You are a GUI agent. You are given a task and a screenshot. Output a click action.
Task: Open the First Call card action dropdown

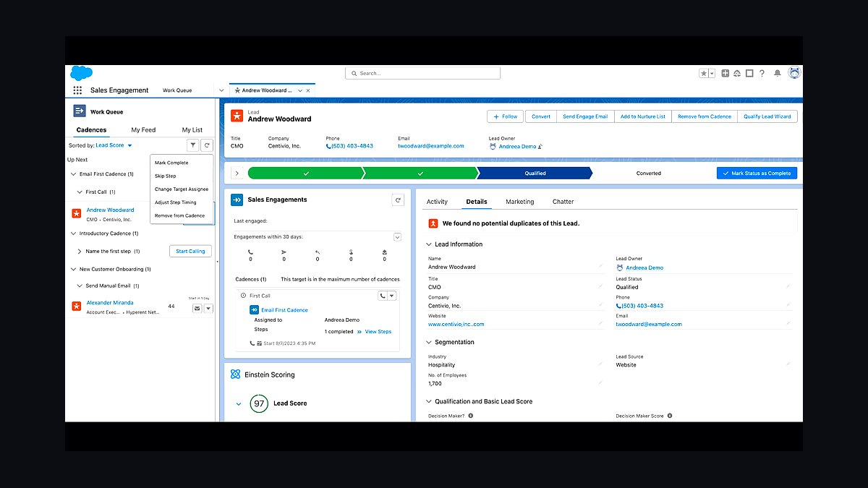point(392,296)
